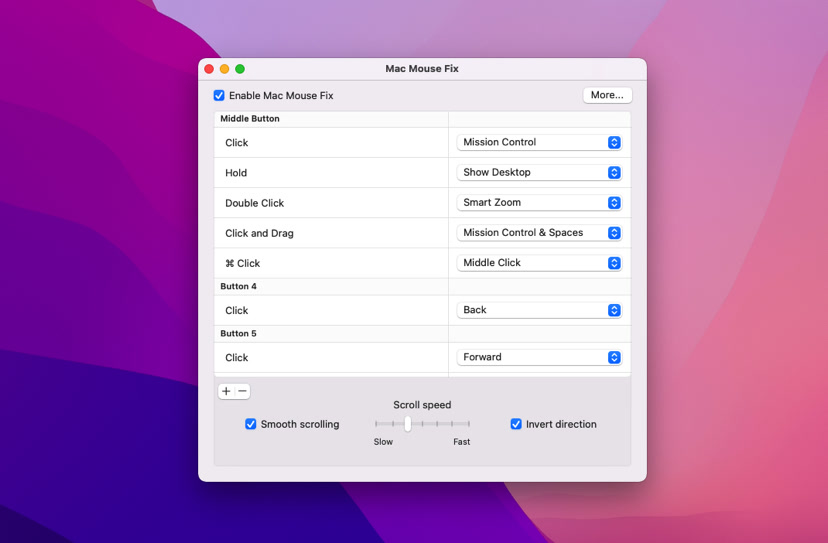Click the Scroll speed slider knob
Image resolution: width=828 pixels, height=543 pixels.
point(408,424)
